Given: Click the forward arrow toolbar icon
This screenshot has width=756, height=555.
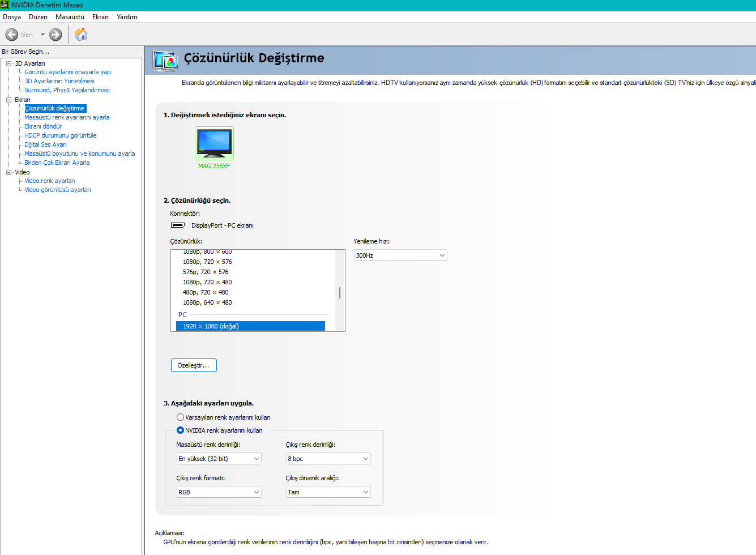Looking at the screenshot, I should tap(55, 35).
